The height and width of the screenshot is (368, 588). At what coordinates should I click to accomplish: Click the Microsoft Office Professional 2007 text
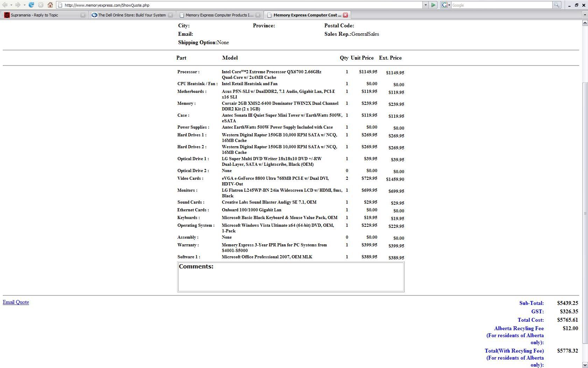coord(267,257)
